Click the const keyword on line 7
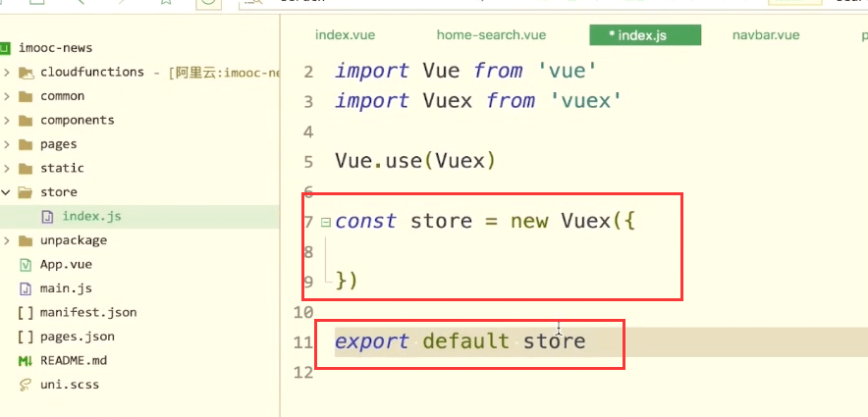The image size is (868, 417). click(x=365, y=221)
